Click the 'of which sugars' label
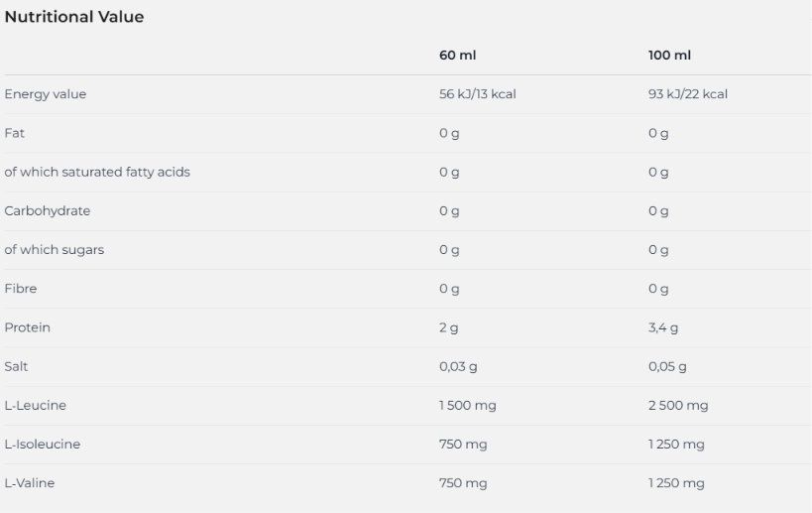 click(54, 250)
